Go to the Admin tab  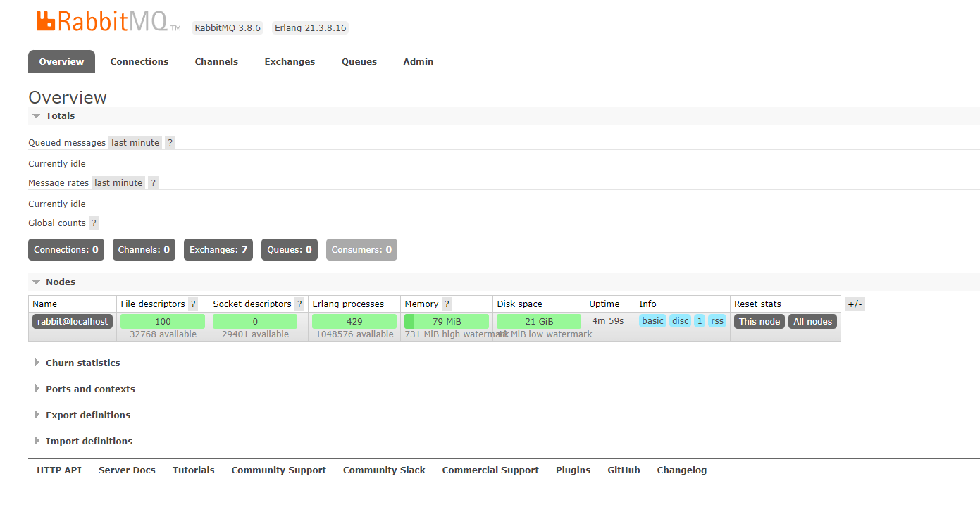pos(418,61)
